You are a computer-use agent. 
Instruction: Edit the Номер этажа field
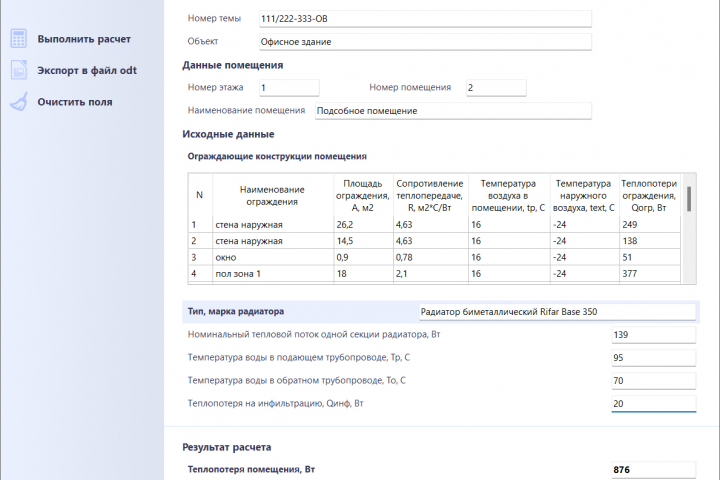(289, 88)
